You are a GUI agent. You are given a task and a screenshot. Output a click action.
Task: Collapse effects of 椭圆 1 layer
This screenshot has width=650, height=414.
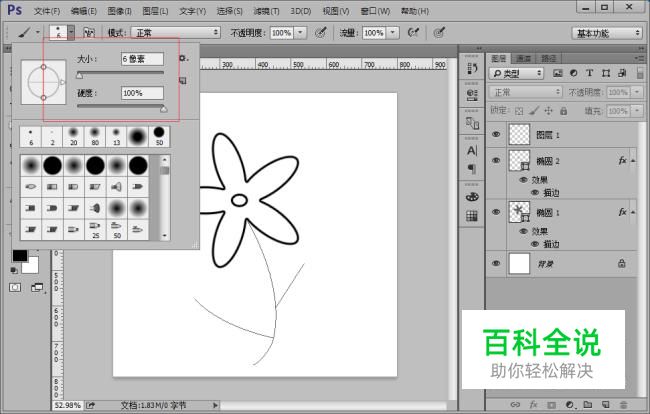tap(634, 212)
